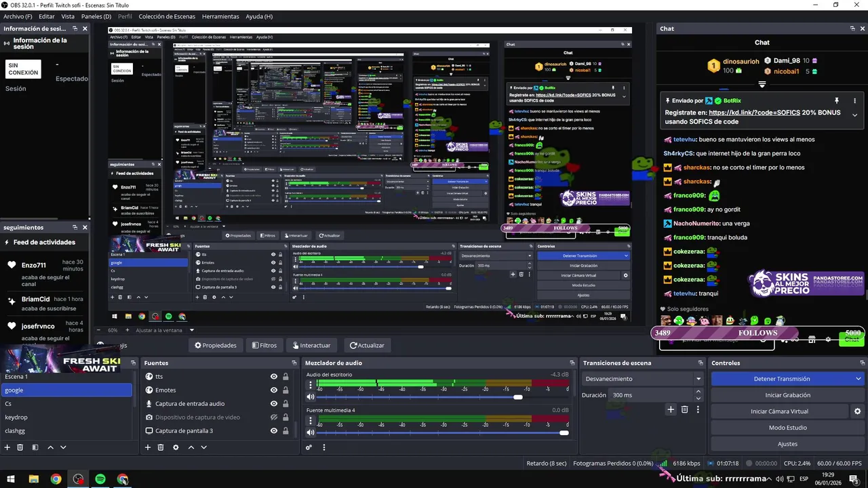The width and height of the screenshot is (868, 488).
Task: Hide the Emotes source
Action: tap(274, 390)
